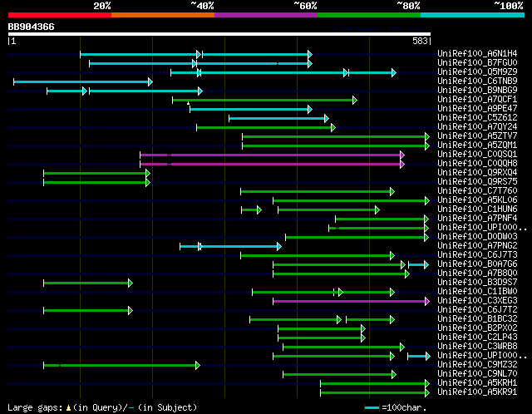Select the UniRef100_B3D9S7 label
532x414 pixels.
(x=477, y=283)
